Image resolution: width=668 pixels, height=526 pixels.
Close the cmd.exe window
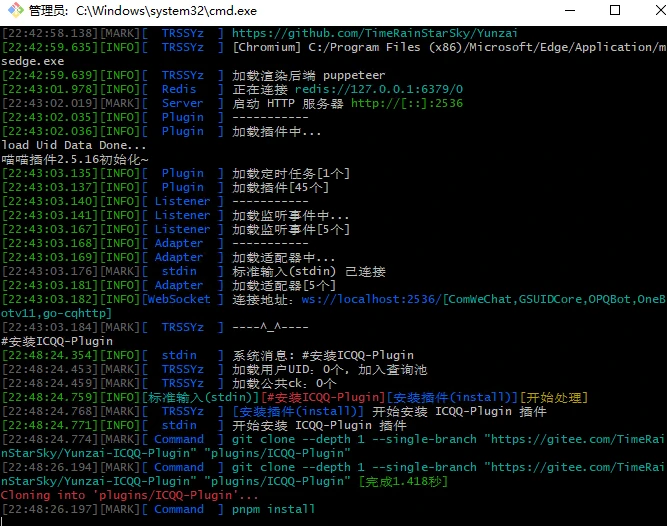pos(661,10)
